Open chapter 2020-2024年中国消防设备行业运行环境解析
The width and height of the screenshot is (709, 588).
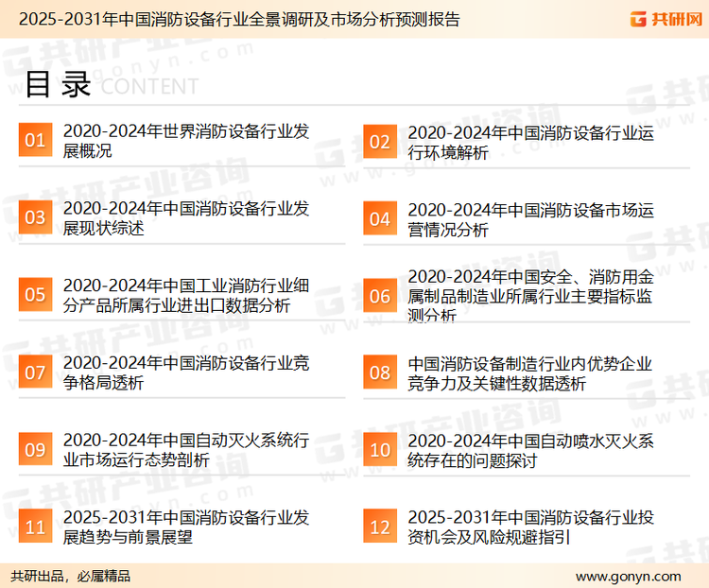click(x=530, y=143)
